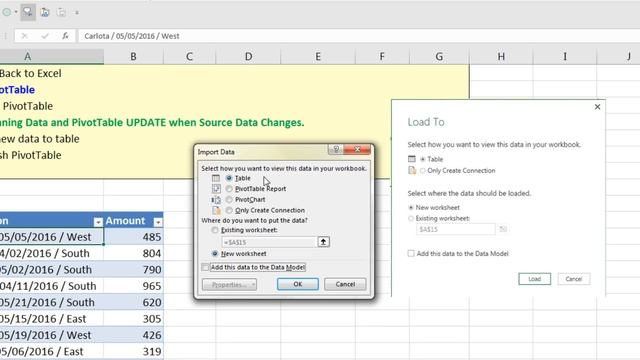Click OK in Import Data dialog
Image resolution: width=640 pixels, height=360 pixels.
click(x=298, y=284)
